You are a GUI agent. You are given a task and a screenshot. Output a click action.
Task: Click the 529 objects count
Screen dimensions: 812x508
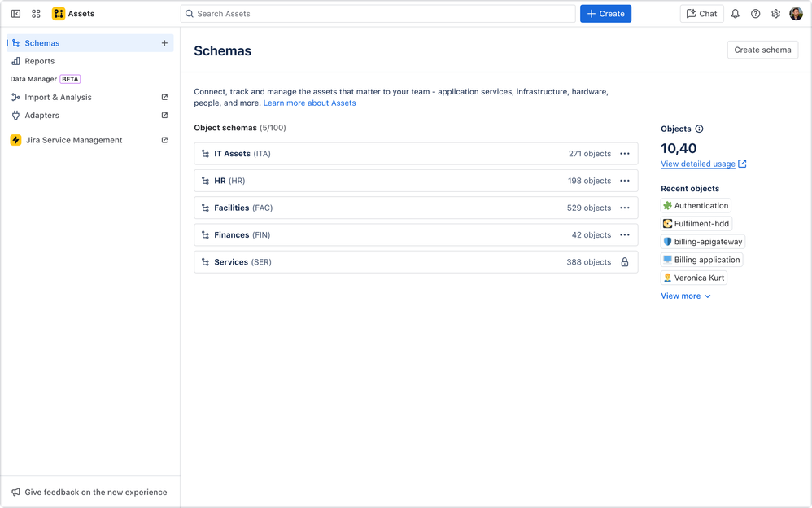click(589, 208)
